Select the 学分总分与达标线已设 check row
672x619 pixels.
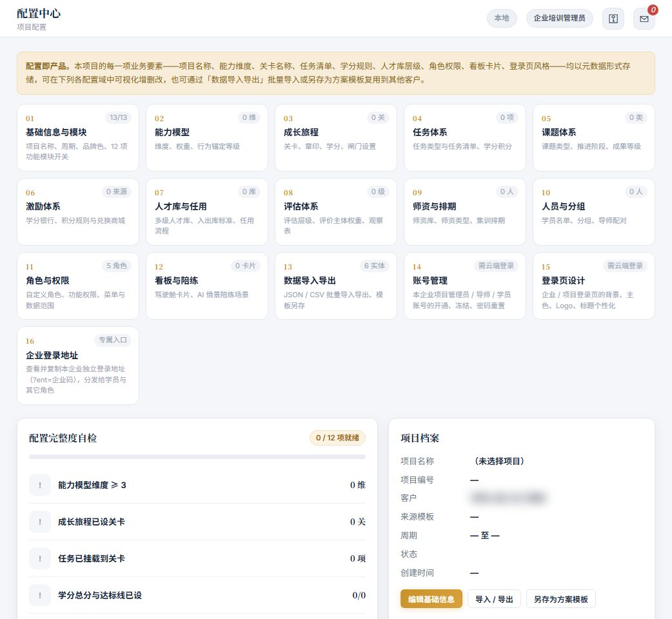pos(197,595)
